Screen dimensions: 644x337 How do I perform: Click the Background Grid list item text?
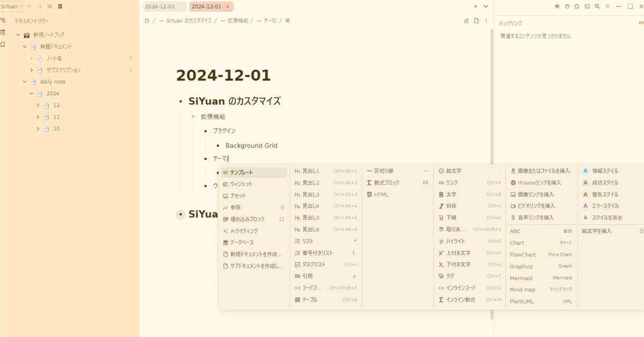pos(251,145)
